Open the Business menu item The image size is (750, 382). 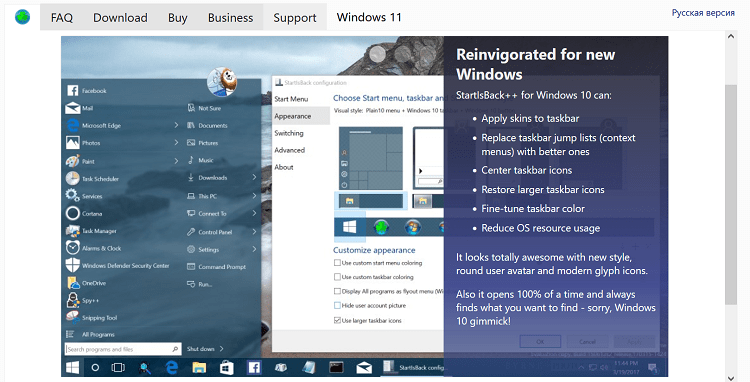point(230,18)
